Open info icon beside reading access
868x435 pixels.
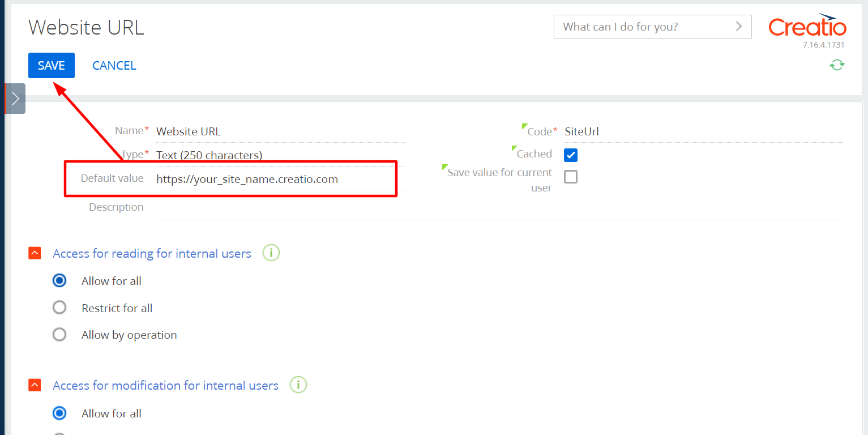(x=271, y=253)
